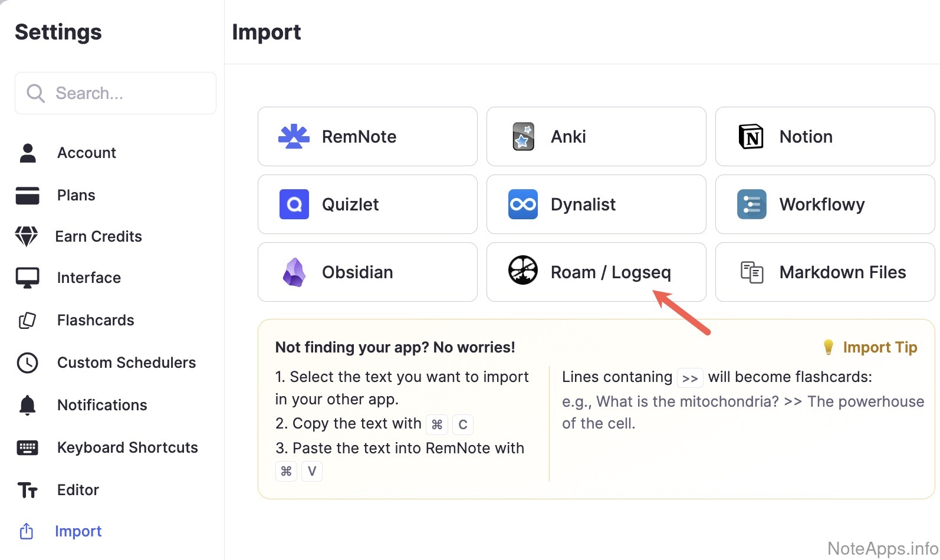The image size is (940, 560).
Task: Open Notifications settings
Action: [102, 405]
